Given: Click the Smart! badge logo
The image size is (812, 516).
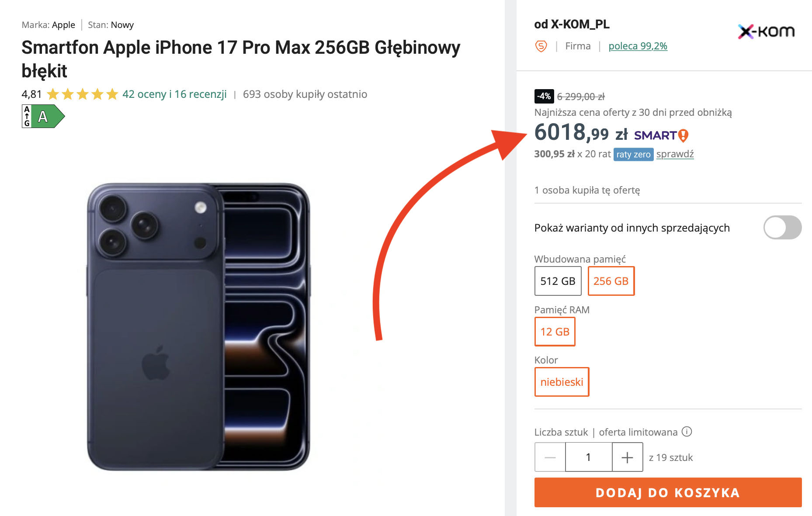Looking at the screenshot, I should pos(661,135).
